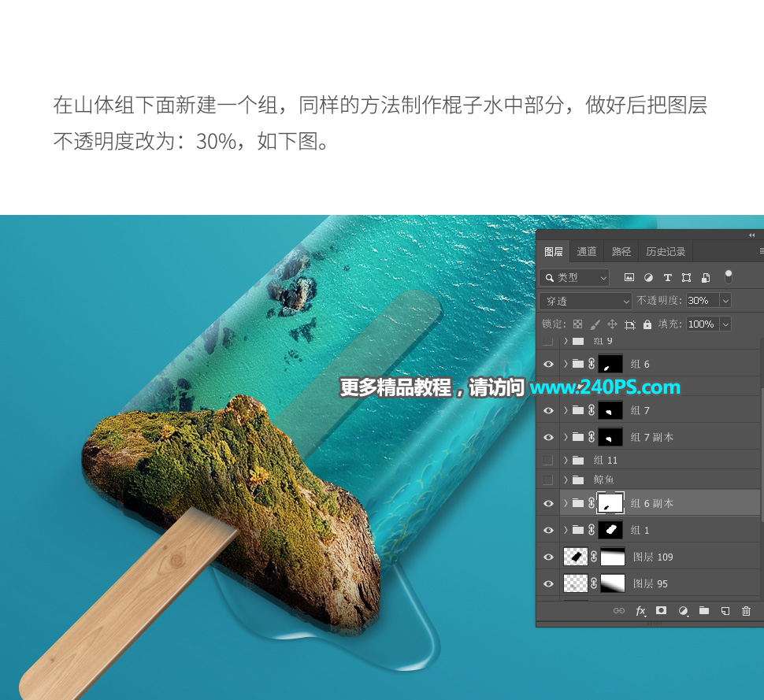
Task: Toggle the layer filter on/off switch
Action: coord(728,276)
